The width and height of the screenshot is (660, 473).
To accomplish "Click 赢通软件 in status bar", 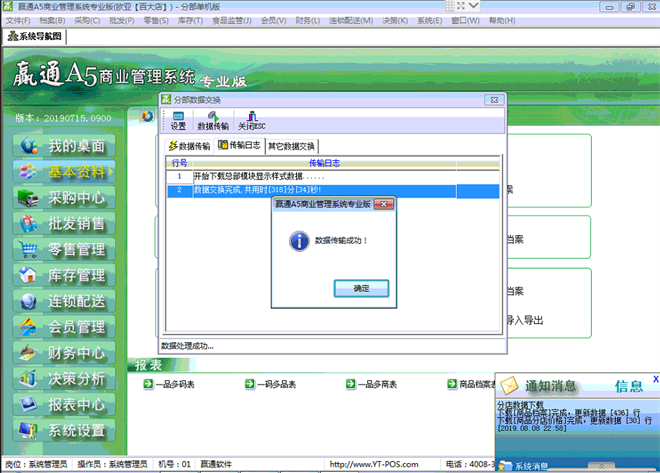I will click(216, 464).
